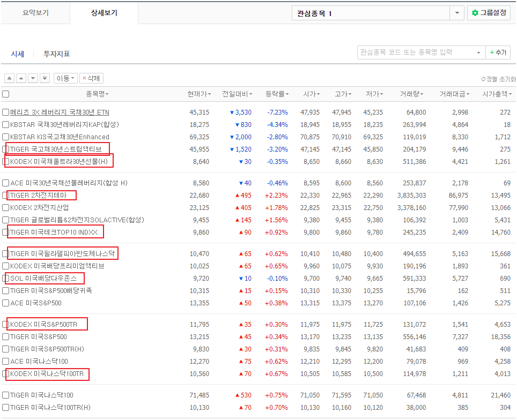The image size is (517, 420).
Task: Click the 21,460 market cap cell
Action: pos(500,395)
